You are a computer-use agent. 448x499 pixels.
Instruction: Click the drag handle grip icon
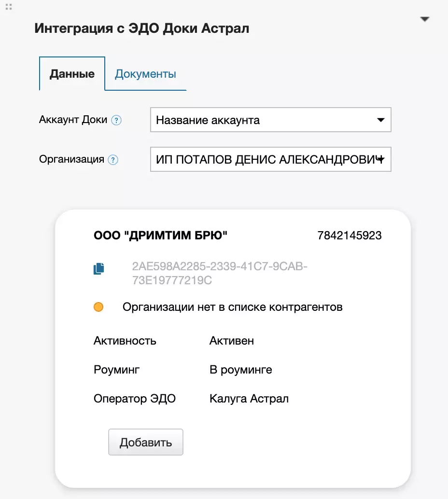pyautogui.click(x=8, y=7)
